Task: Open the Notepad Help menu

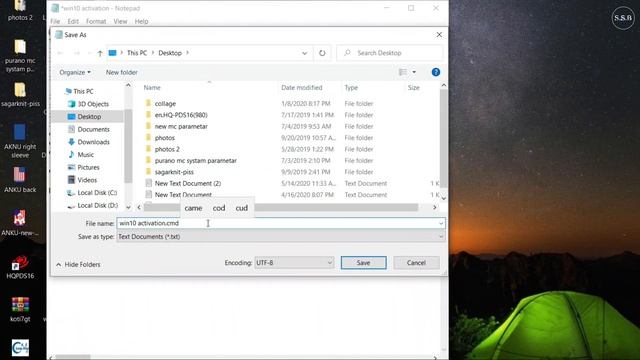Action: coord(141,21)
